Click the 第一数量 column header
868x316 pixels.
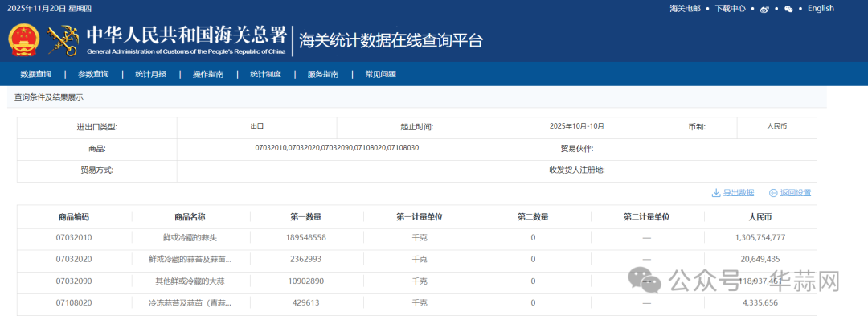point(306,217)
